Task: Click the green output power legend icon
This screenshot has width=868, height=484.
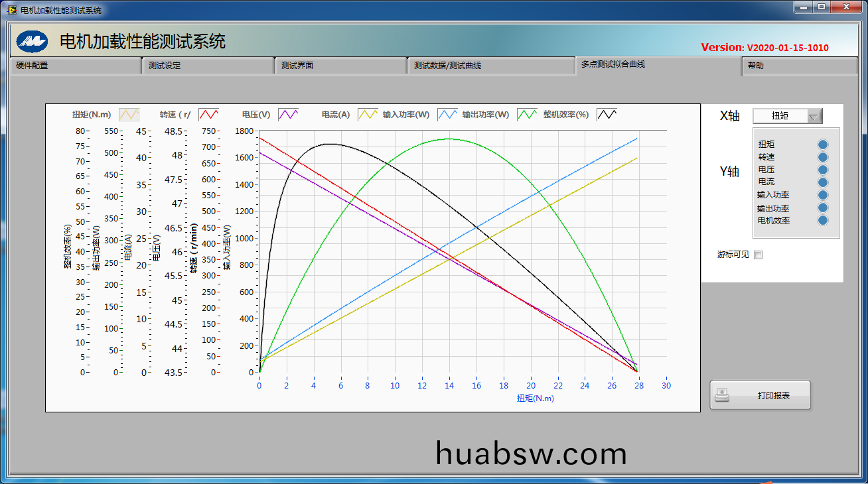Action: pyautogui.click(x=527, y=115)
